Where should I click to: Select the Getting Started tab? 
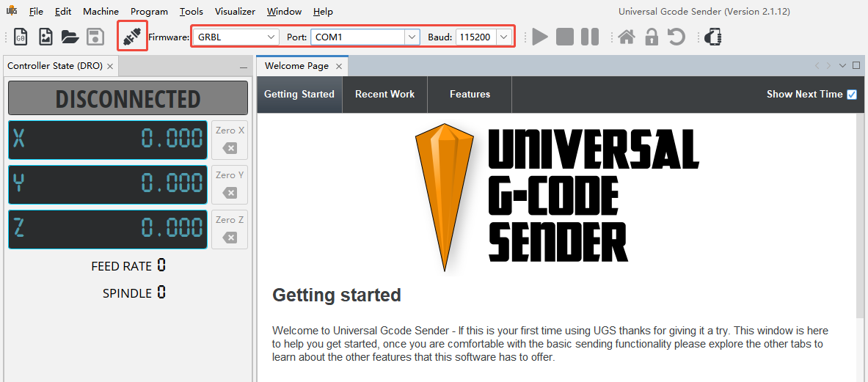[299, 95]
